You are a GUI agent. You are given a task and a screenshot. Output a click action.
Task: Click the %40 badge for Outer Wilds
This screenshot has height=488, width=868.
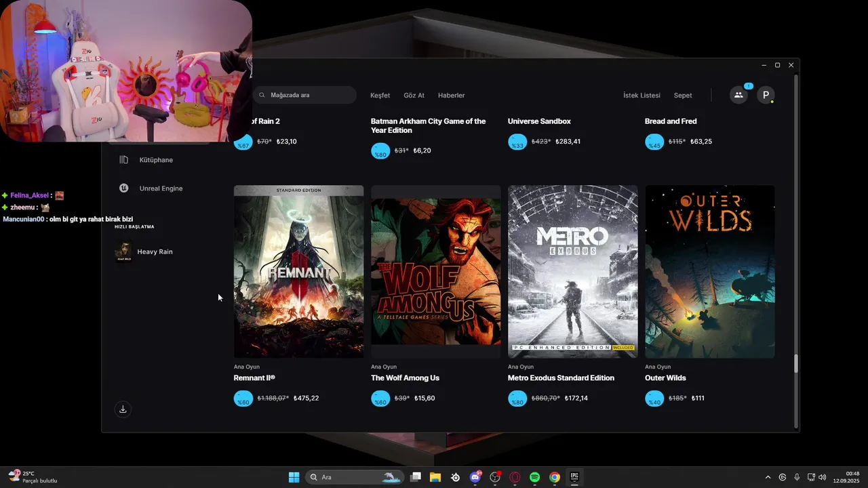click(x=654, y=399)
